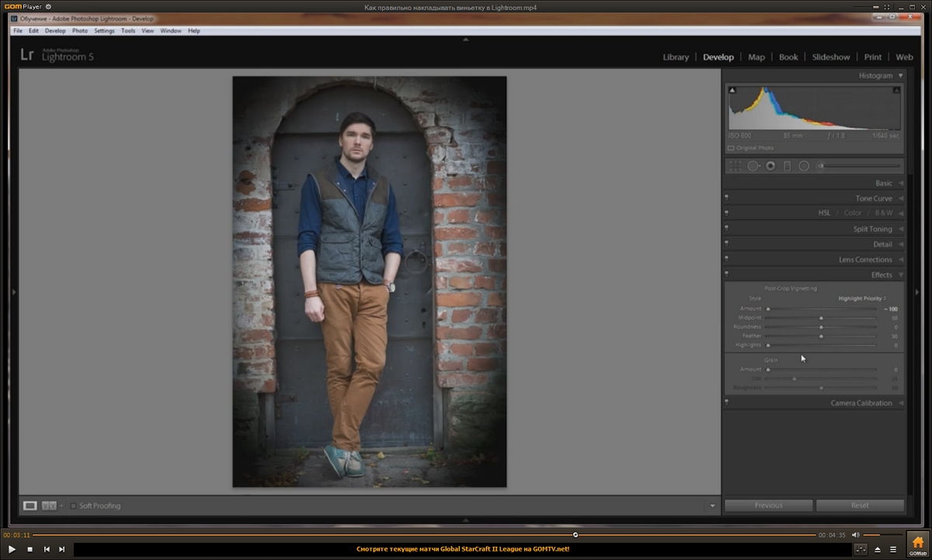Open the Tools menu
932x560 pixels.
pyautogui.click(x=128, y=31)
